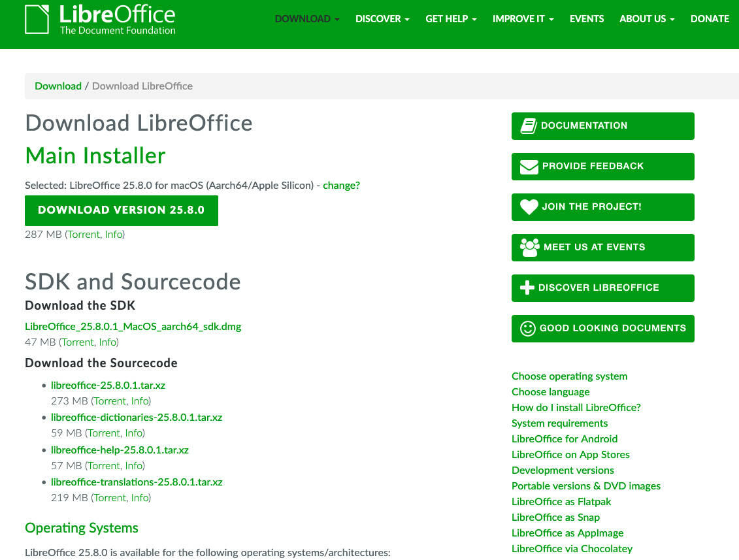The image size is (739, 560).
Task: Go to the Events page
Action: pos(586,19)
